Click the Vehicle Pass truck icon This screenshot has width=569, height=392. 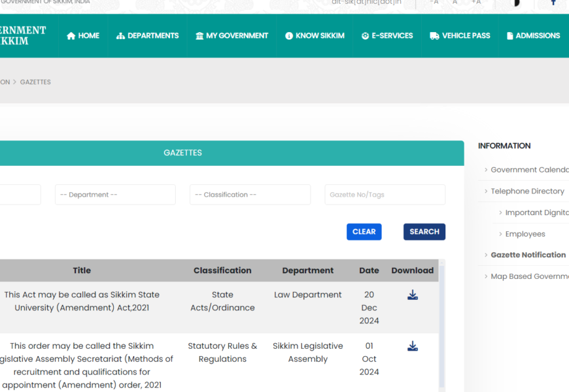click(434, 36)
